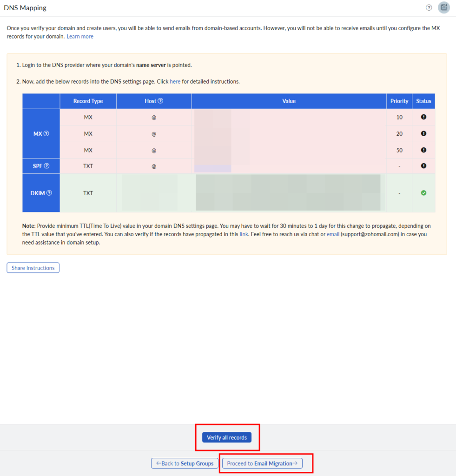Viewport: 456px width, 476px height.
Task: Click the help icon beside MX label
Action: click(x=46, y=133)
